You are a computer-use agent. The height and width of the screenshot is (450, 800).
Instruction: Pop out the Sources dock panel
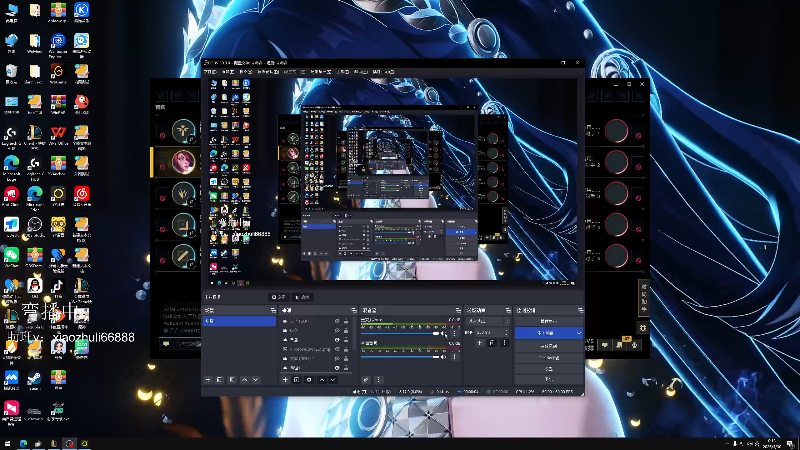tap(354, 310)
